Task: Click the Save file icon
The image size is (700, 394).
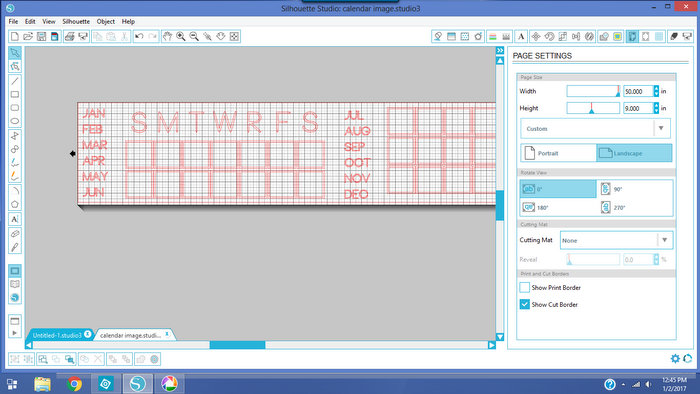Action: tap(42, 37)
